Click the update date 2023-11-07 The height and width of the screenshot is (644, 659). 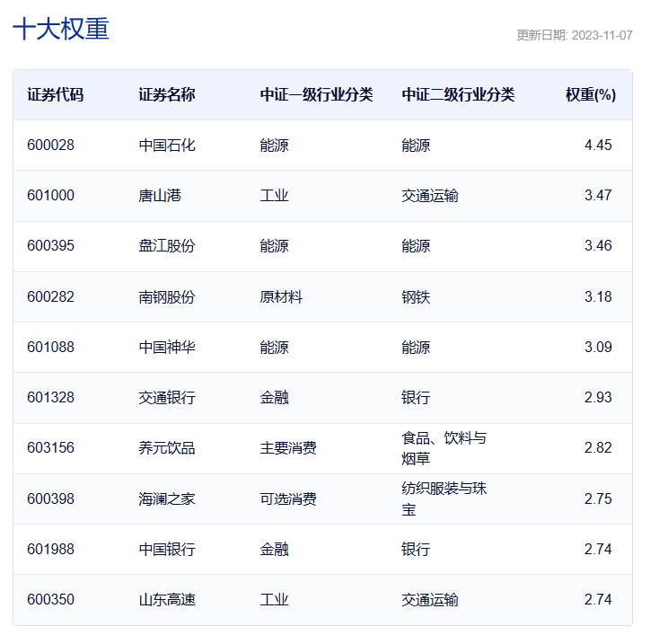click(602, 35)
